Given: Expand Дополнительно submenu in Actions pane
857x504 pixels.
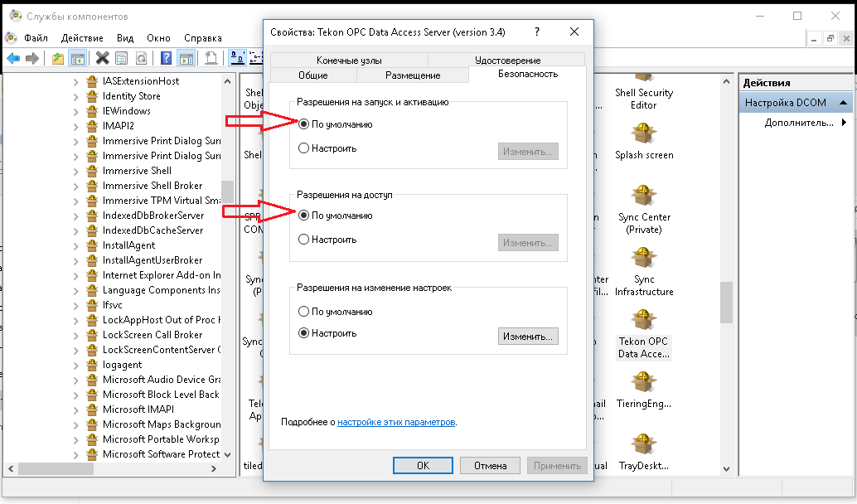Looking at the screenshot, I should pyautogui.click(x=843, y=123).
